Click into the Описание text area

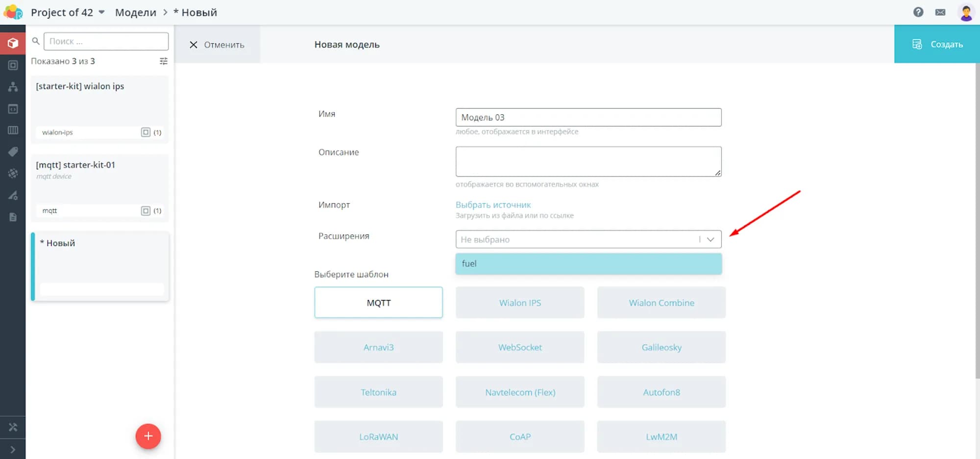click(588, 161)
